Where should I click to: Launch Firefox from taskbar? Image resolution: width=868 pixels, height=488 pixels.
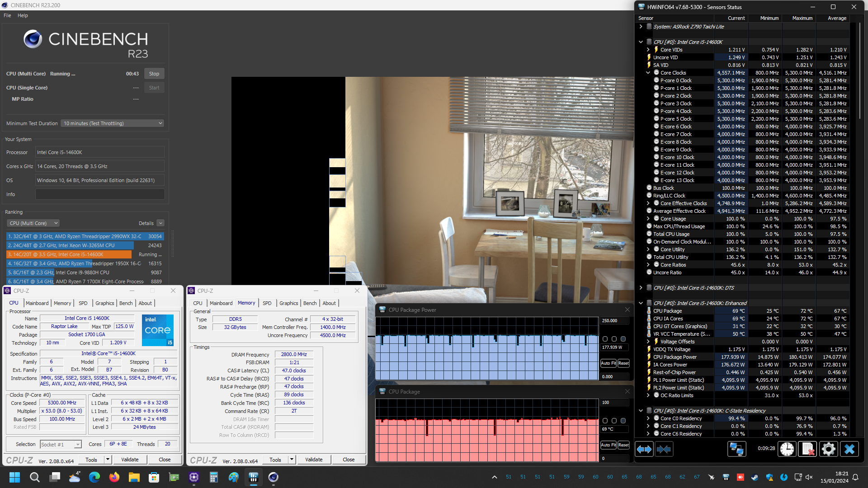[114, 477]
